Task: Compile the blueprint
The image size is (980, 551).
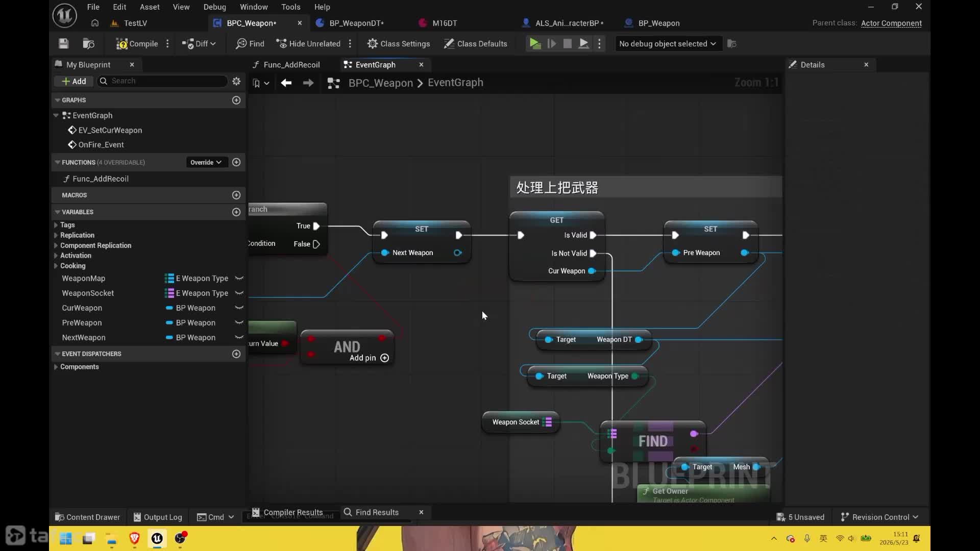Action: (x=137, y=44)
